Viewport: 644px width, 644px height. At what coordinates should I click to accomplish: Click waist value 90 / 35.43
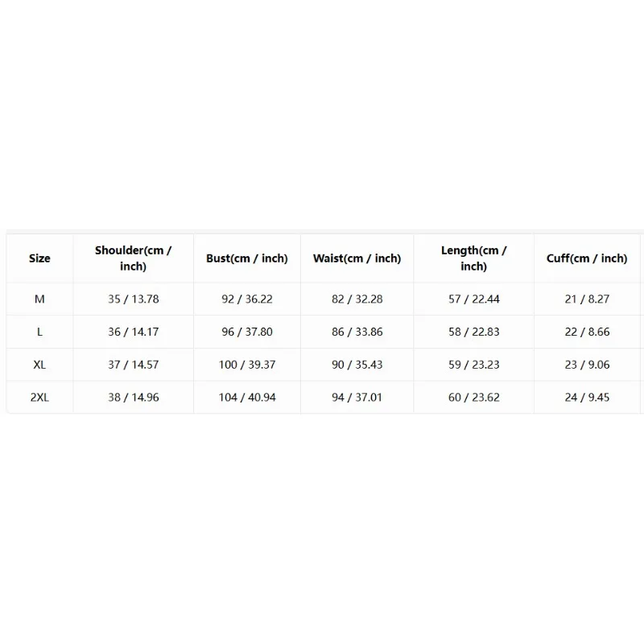[357, 365]
